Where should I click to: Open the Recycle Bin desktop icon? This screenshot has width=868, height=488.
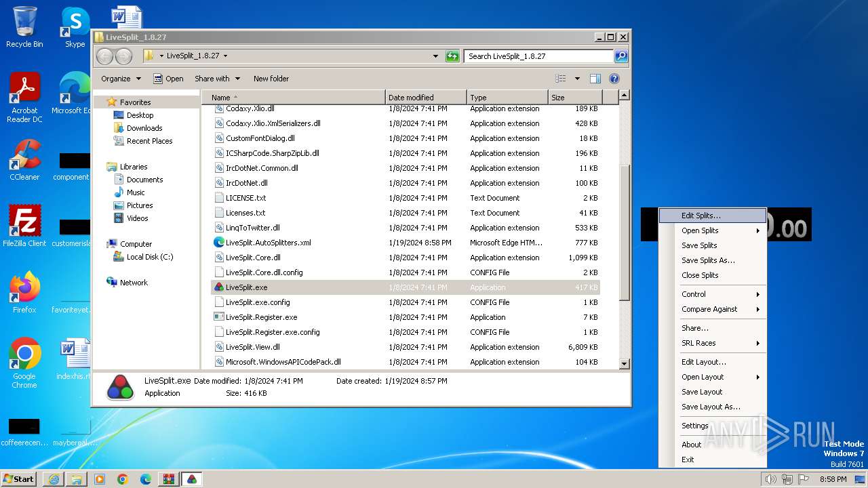24,27
